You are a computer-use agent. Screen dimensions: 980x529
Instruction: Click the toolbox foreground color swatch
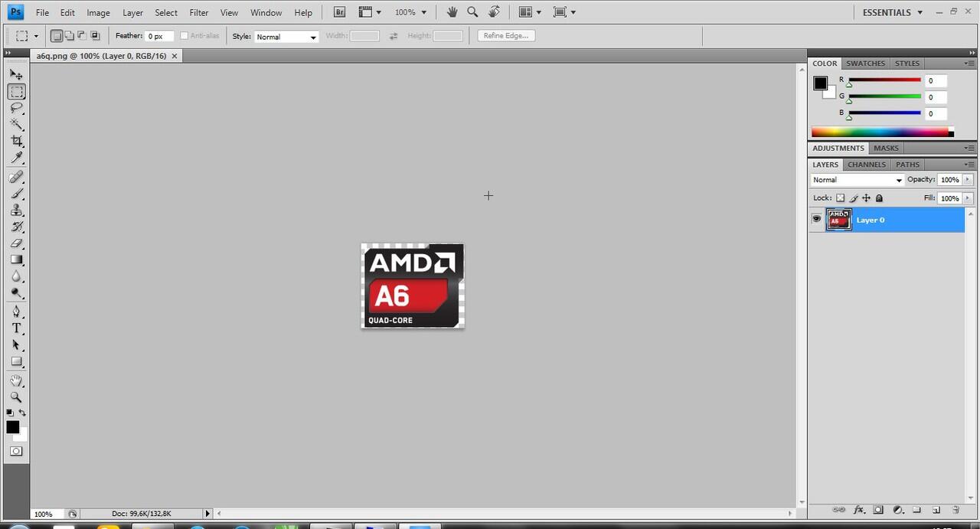[13, 427]
